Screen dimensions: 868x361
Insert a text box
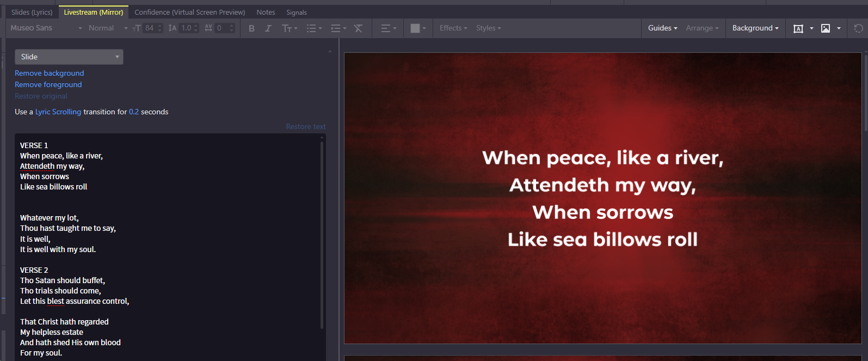pos(798,28)
